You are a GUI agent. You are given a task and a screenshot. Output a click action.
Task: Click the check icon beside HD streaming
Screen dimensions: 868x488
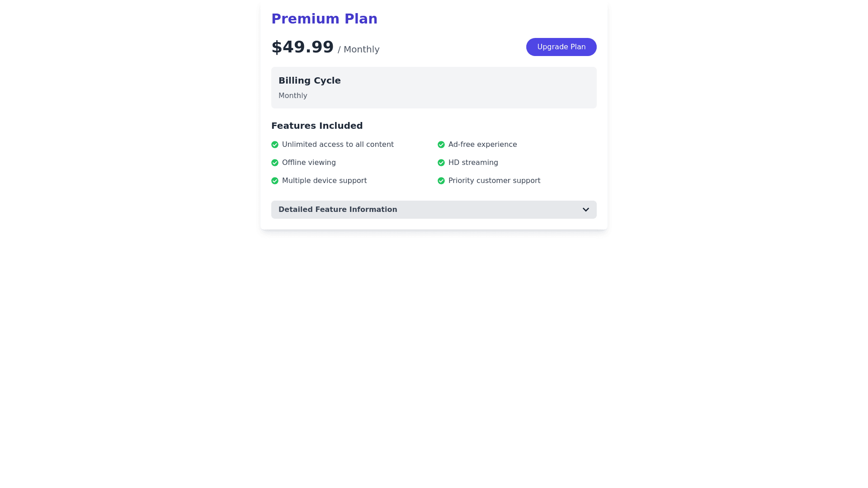point(441,163)
